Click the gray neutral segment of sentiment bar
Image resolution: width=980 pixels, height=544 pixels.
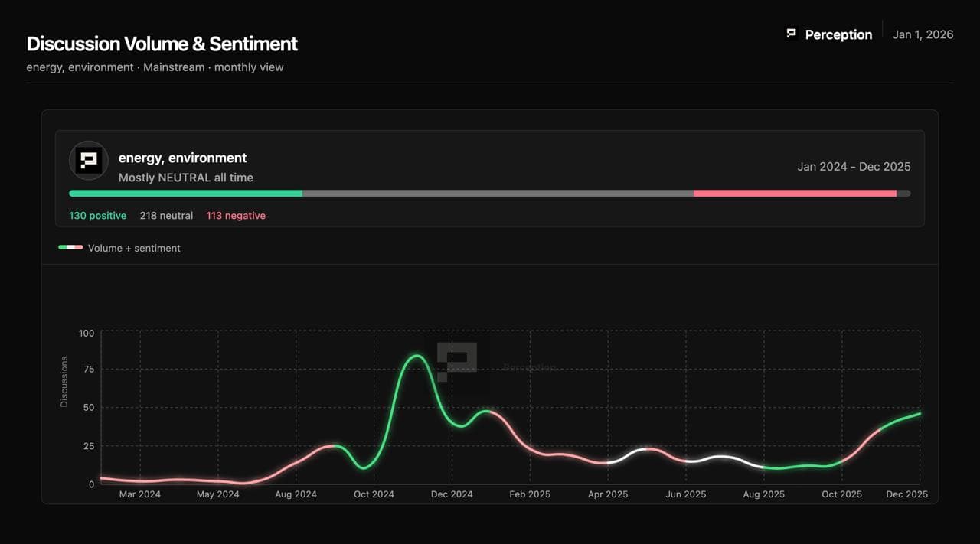click(x=498, y=194)
